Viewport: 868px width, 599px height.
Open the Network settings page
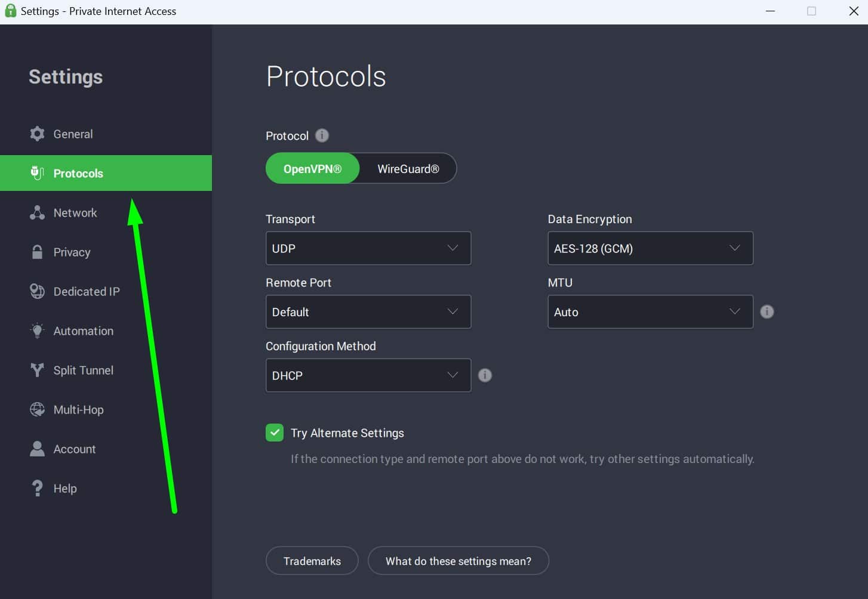(106, 212)
